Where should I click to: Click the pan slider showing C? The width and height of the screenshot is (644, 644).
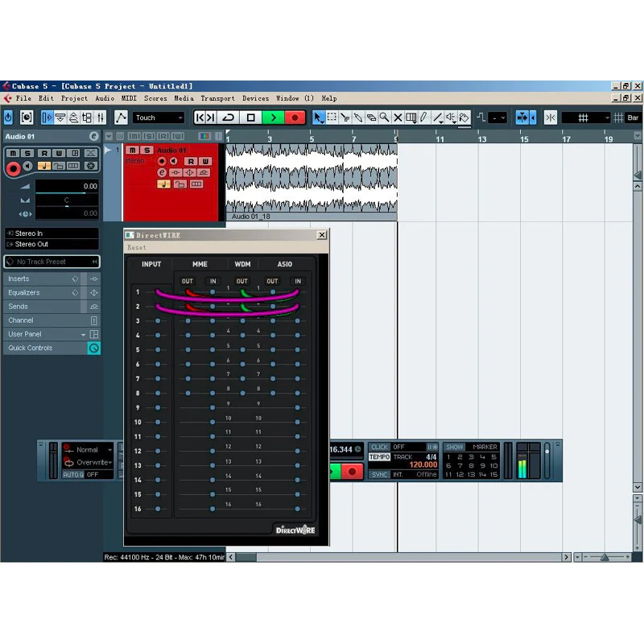(67, 200)
